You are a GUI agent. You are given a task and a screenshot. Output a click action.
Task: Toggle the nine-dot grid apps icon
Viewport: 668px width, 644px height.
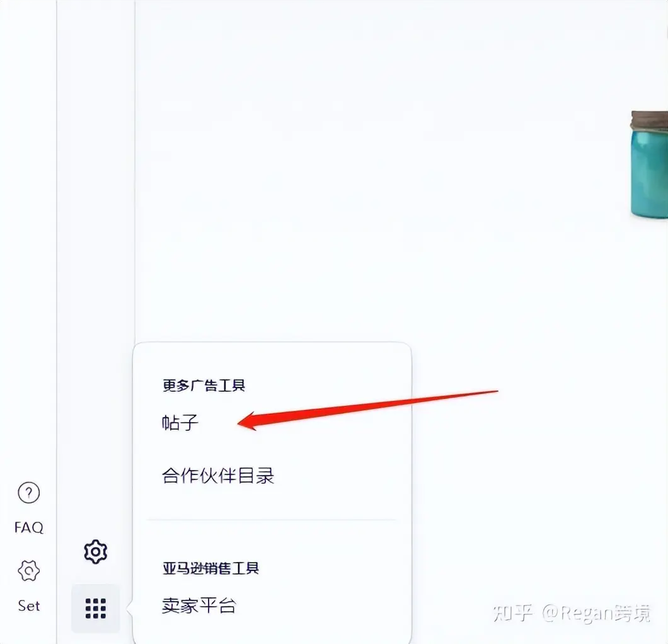[95, 608]
